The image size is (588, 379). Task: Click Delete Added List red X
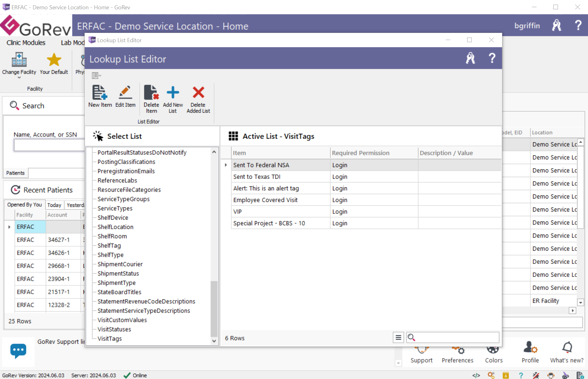click(x=198, y=92)
